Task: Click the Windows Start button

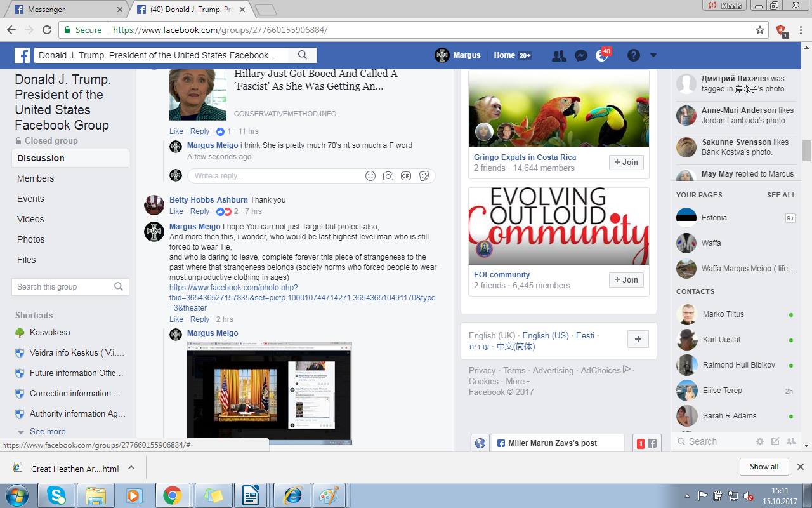Action: (x=16, y=495)
